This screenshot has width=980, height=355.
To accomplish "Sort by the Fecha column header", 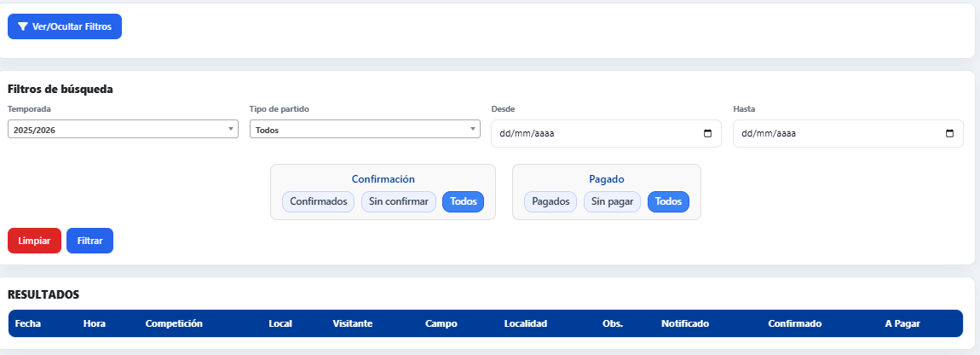I will tap(28, 324).
